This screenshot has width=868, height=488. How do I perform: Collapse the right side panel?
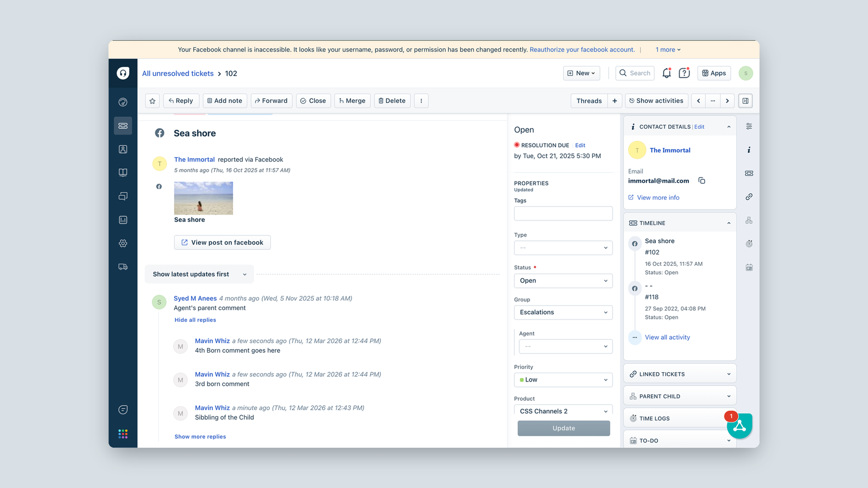pyautogui.click(x=745, y=101)
